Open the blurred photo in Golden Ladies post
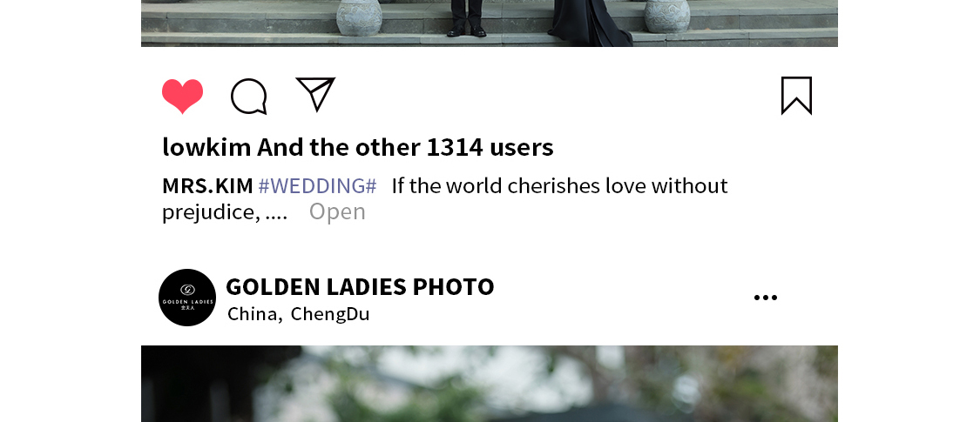980x422 pixels. point(490,384)
